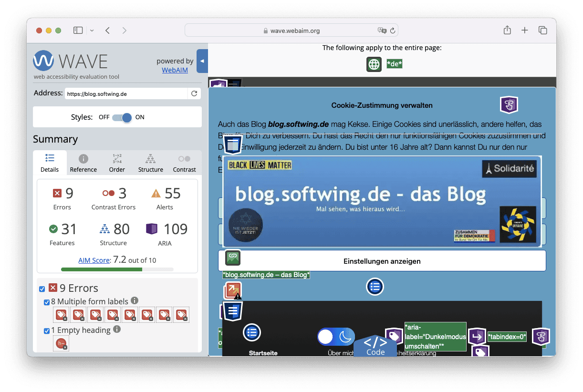Click the *blog.softwing.de – das Blog* alt text label
Screen dimensions: 583x392
[266, 275]
